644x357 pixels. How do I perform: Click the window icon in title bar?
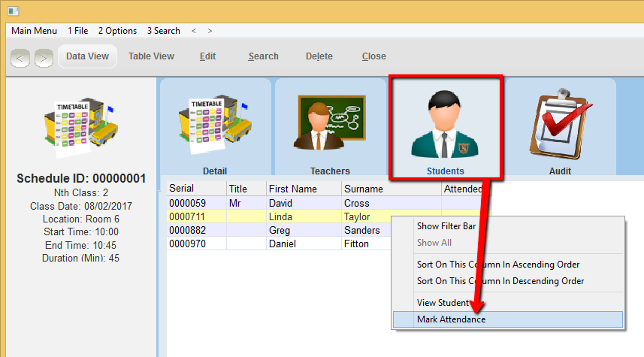[13, 11]
